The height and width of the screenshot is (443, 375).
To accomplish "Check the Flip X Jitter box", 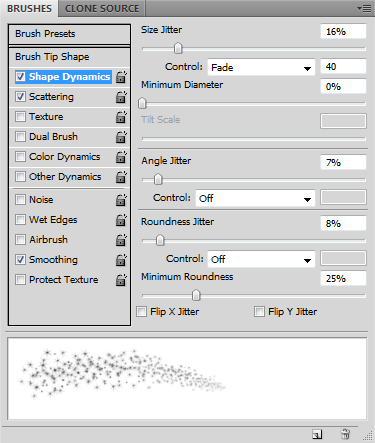I will 142,312.
